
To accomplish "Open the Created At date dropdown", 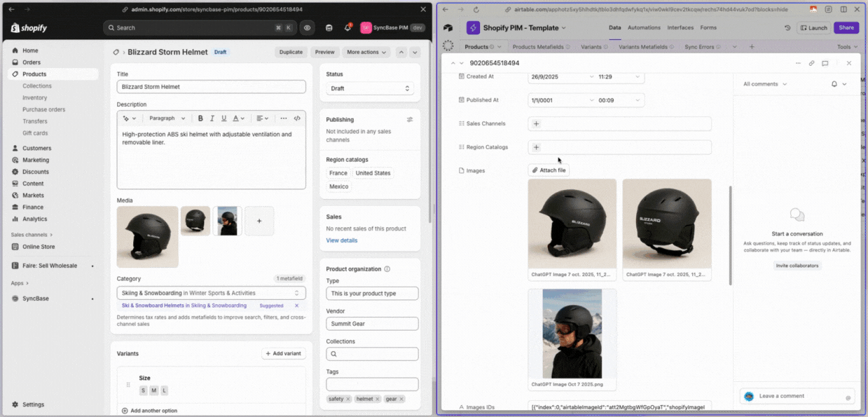I will [561, 76].
